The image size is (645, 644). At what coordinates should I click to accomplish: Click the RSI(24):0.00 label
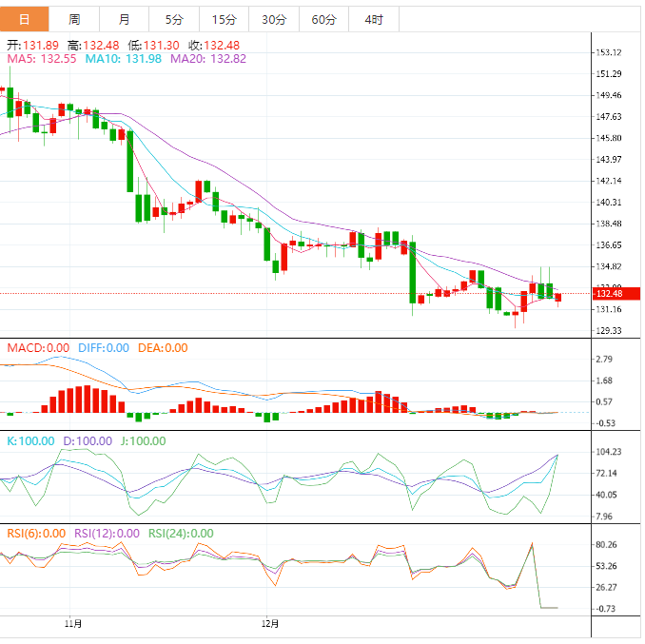pos(181,534)
